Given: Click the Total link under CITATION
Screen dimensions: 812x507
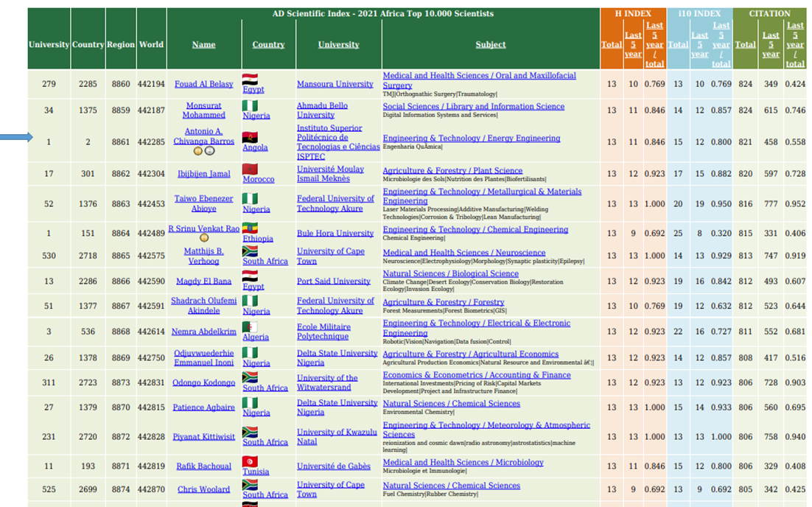Looking at the screenshot, I should click(745, 44).
